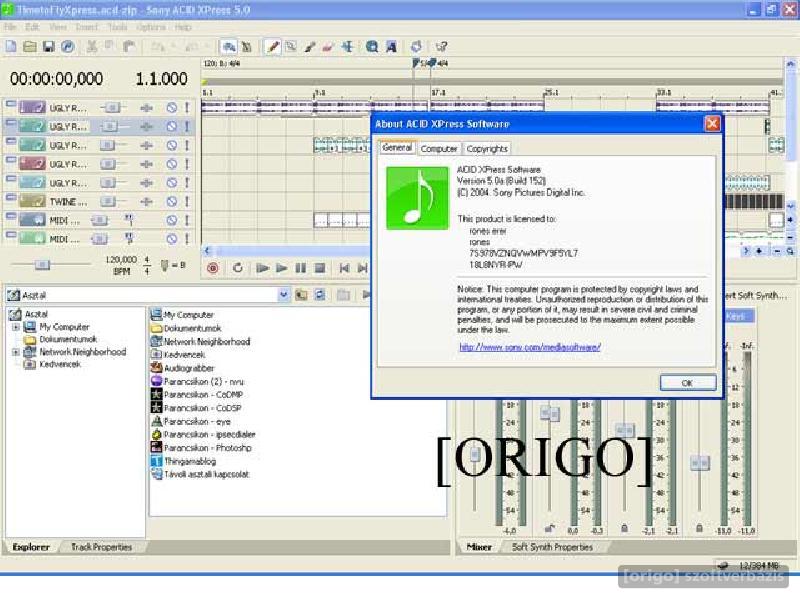Pause playback from the transport bar
This screenshot has height=600, width=800.
pos(301,268)
